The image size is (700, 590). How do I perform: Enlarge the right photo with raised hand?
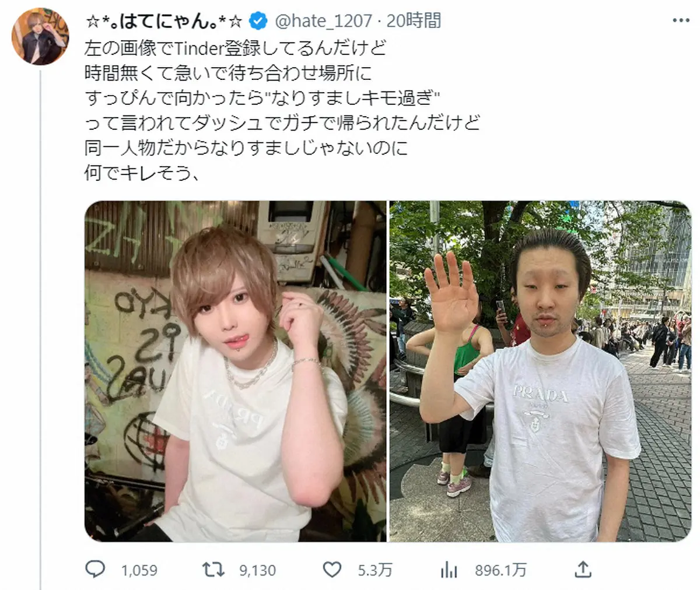point(540,371)
